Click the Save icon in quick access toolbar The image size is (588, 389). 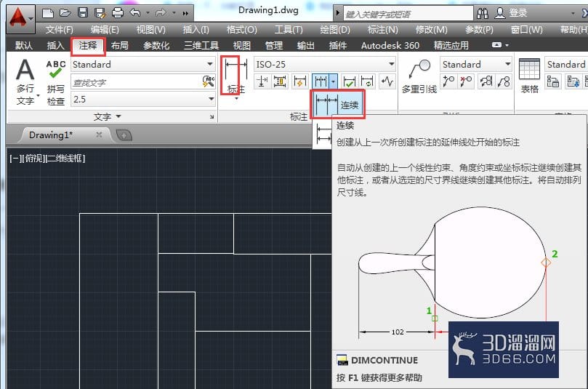point(83,13)
